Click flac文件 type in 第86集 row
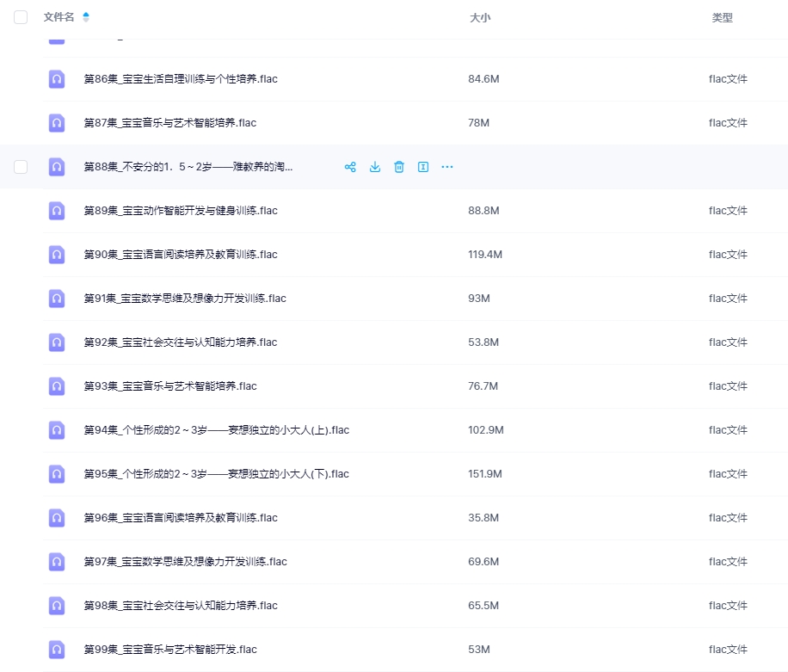 pos(728,79)
